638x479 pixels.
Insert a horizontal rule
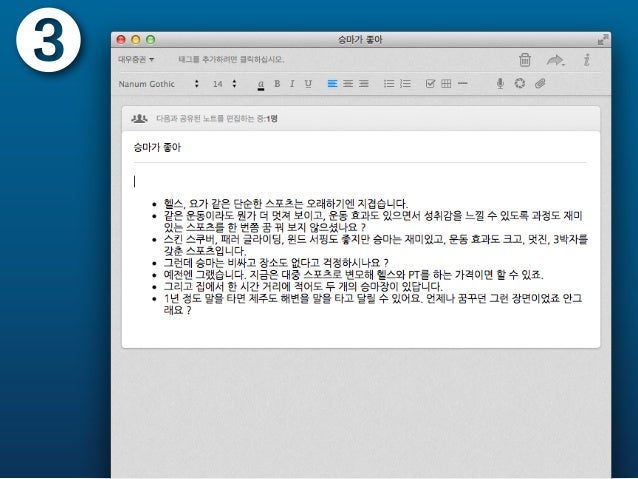(463, 83)
